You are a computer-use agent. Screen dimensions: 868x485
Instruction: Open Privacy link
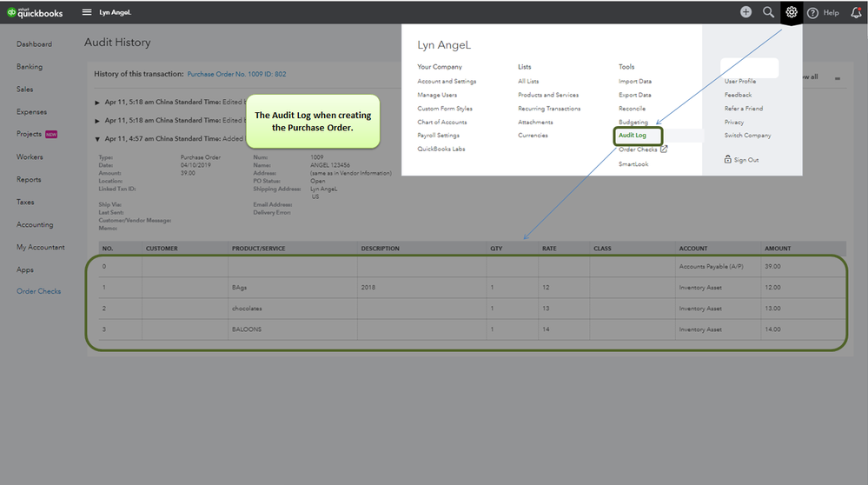coord(734,123)
